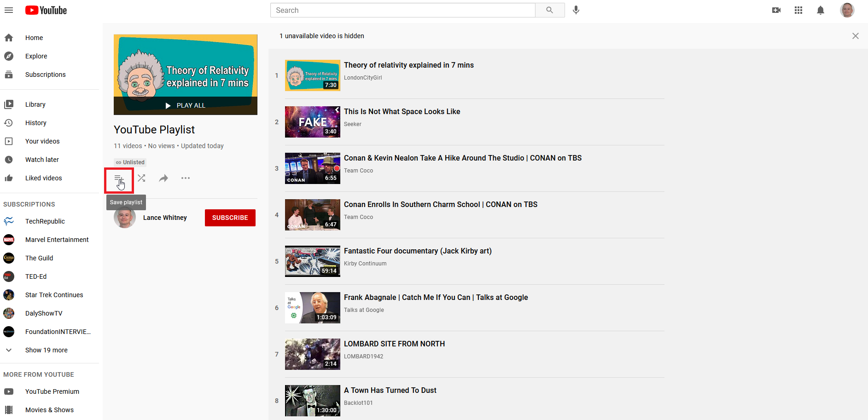Image resolution: width=868 pixels, height=420 pixels.
Task: Open This Is Not What Space Looks Like thumbnail
Action: pyautogui.click(x=313, y=122)
